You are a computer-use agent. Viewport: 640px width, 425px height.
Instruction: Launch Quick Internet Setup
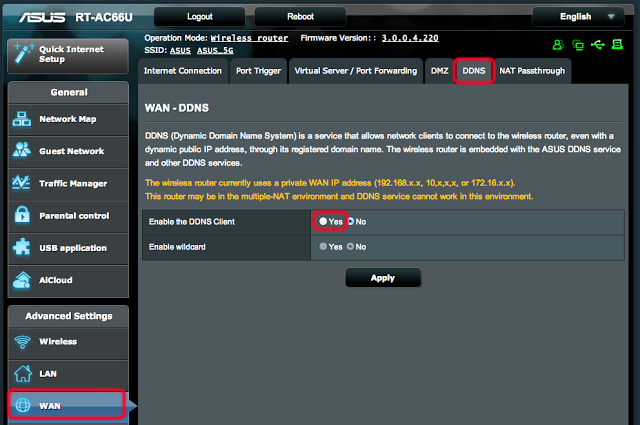[68, 55]
